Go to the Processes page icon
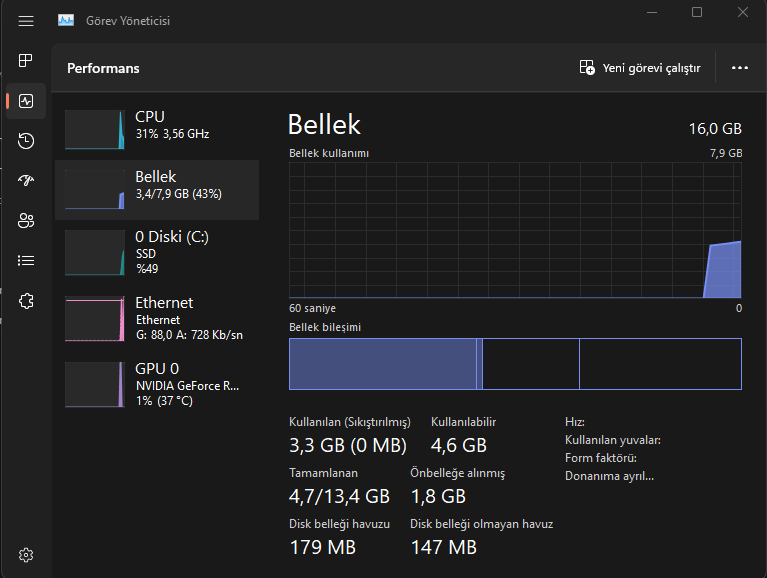 26,61
